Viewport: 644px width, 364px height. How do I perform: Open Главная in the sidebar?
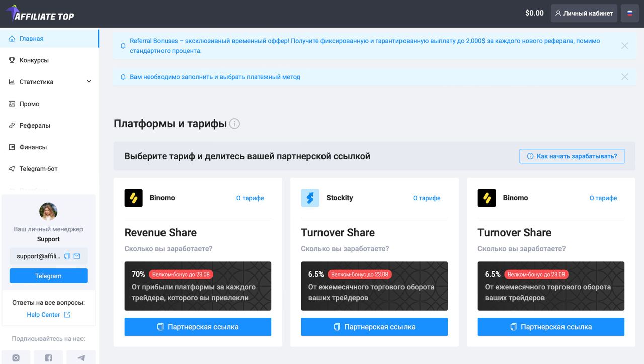click(x=49, y=39)
